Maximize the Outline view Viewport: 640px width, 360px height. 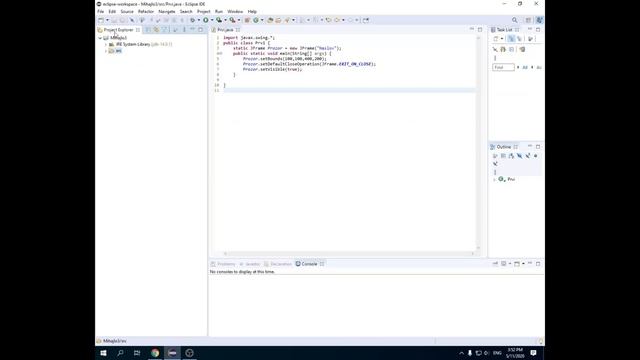point(538,147)
